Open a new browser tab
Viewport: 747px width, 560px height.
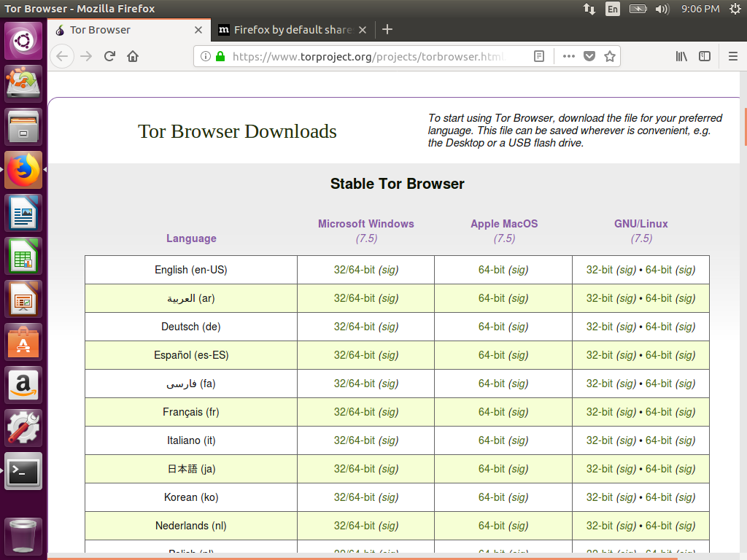(x=387, y=30)
